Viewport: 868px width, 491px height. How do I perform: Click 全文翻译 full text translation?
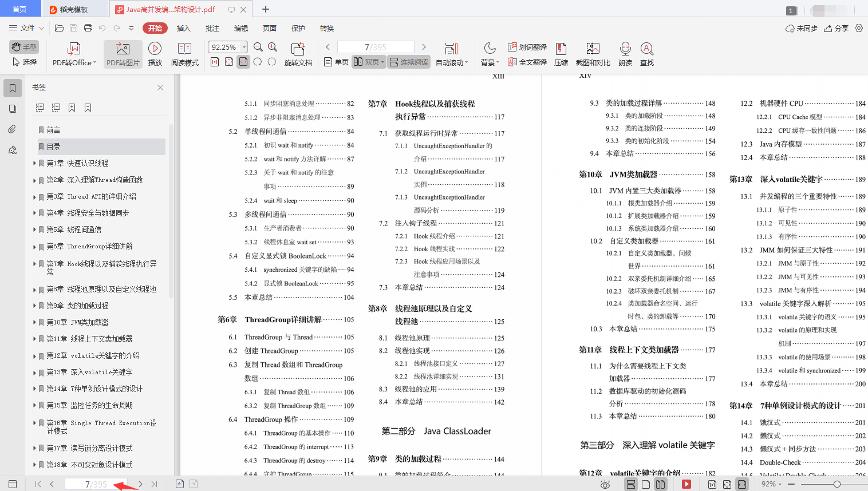point(527,62)
